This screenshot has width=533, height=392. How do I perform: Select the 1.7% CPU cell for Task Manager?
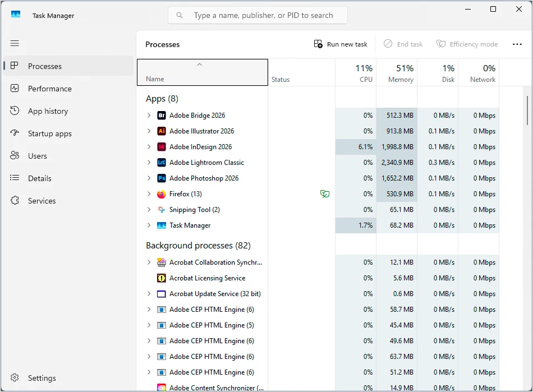tap(356, 225)
